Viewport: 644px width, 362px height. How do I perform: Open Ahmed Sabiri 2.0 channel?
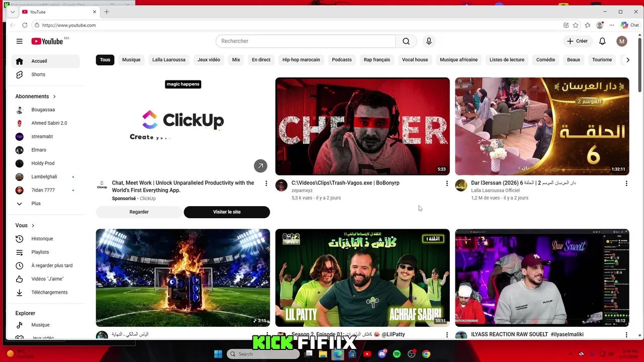[x=45, y=123]
